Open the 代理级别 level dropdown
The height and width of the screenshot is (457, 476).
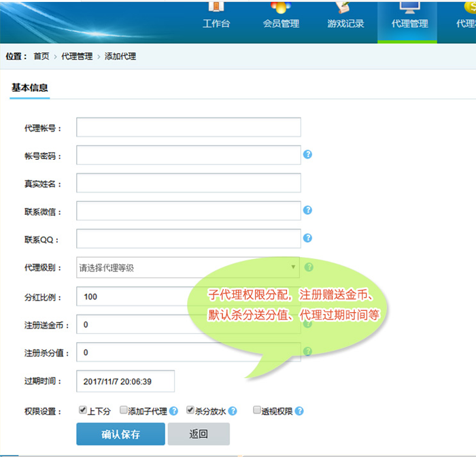[x=188, y=268]
